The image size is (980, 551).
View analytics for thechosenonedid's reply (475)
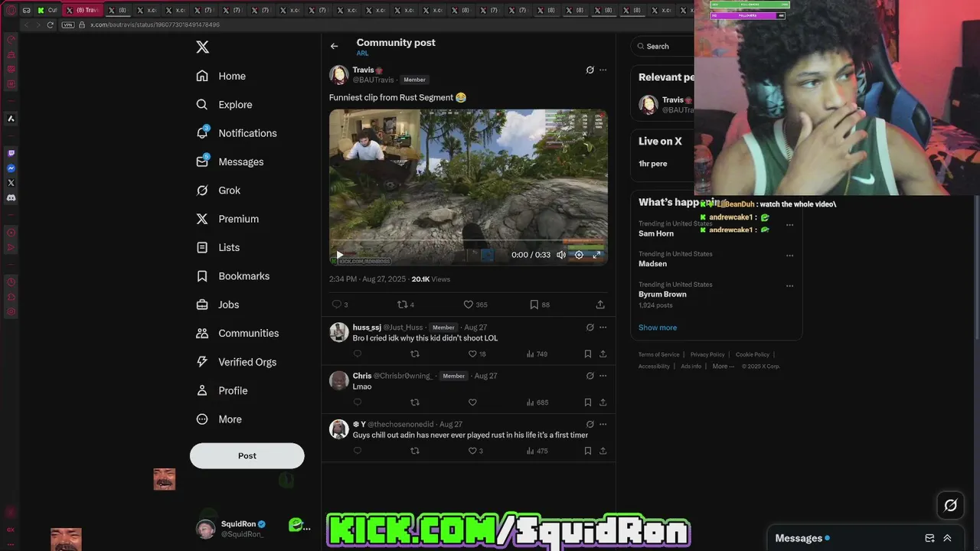(537, 451)
